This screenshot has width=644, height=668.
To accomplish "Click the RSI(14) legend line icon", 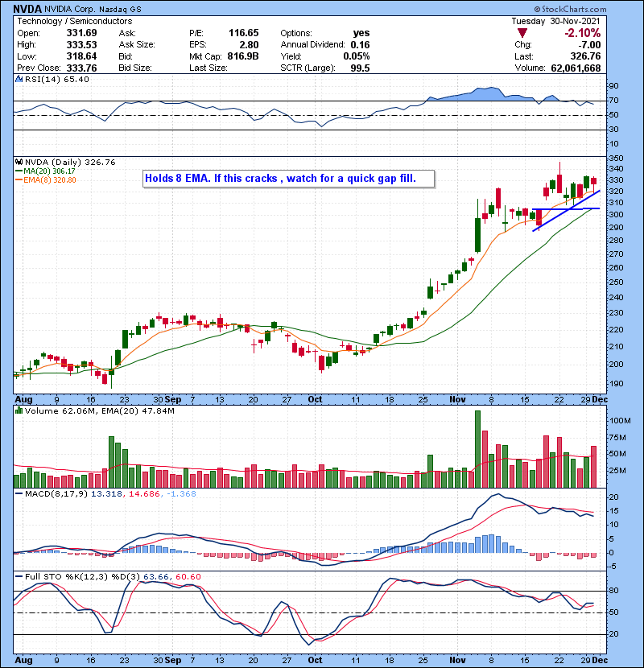I will 19,79.
